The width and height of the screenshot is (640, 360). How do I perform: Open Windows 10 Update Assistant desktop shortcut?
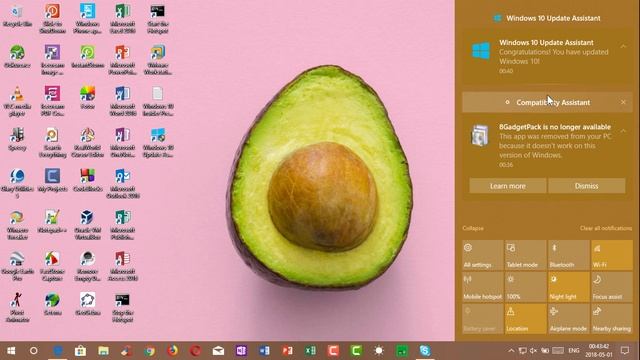pyautogui.click(x=158, y=142)
